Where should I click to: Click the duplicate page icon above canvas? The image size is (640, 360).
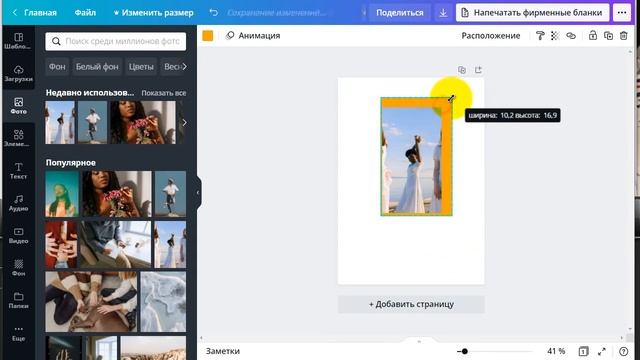click(462, 70)
